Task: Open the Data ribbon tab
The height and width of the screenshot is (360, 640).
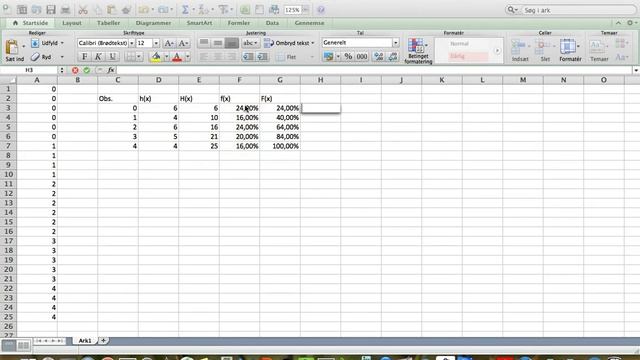Action: click(272, 23)
